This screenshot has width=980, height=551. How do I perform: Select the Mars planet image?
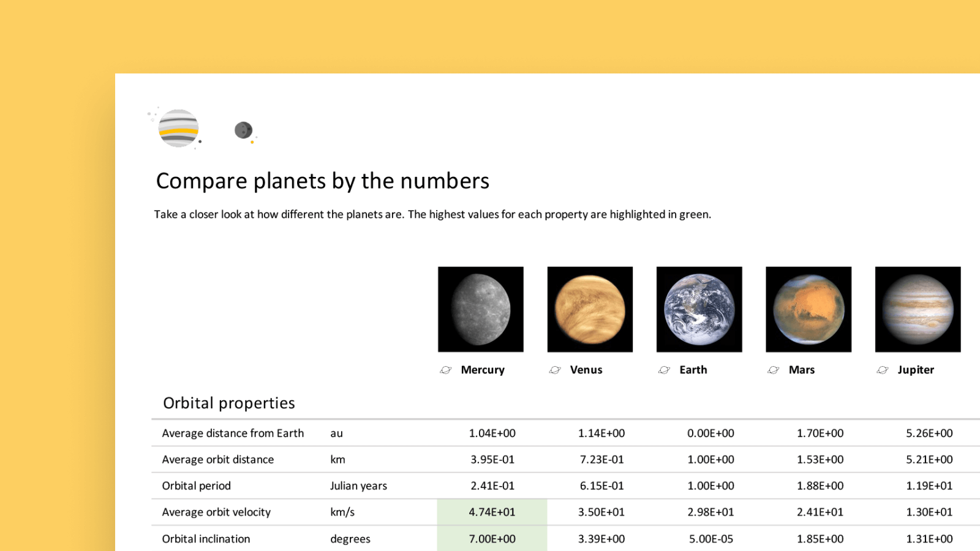[x=809, y=309]
